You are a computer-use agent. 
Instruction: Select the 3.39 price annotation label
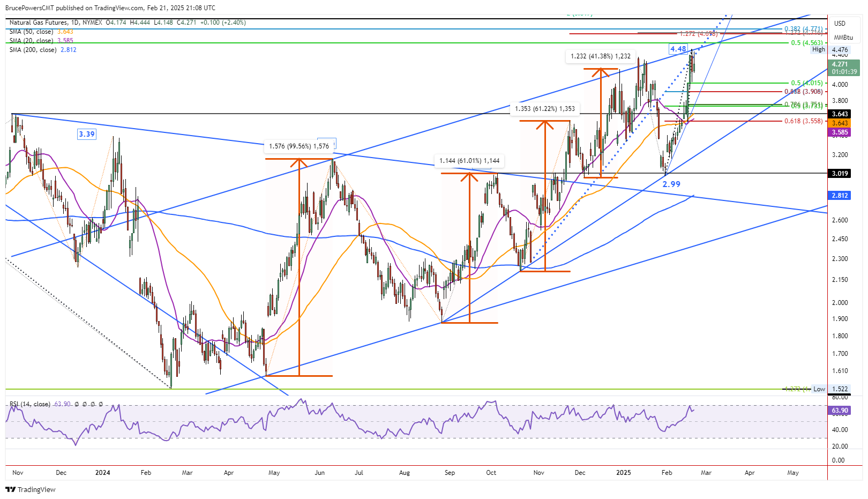pyautogui.click(x=87, y=134)
